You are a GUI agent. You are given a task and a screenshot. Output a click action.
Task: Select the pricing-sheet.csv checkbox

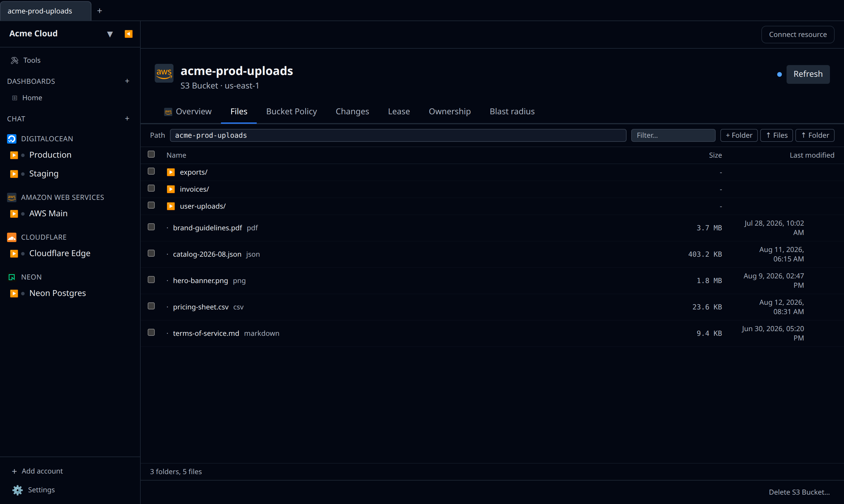coord(152,306)
